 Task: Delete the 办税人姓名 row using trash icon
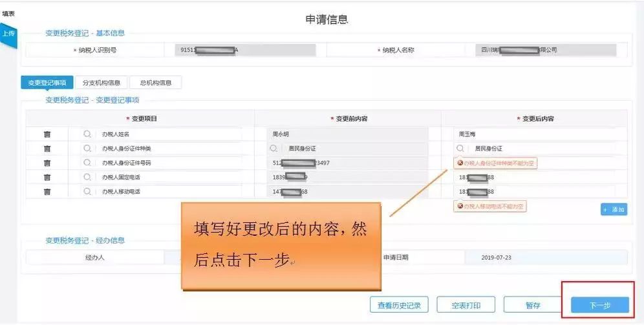point(47,134)
